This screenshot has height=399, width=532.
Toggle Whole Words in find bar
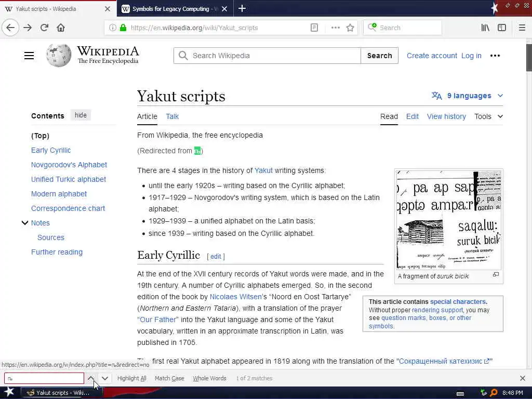tap(209, 378)
